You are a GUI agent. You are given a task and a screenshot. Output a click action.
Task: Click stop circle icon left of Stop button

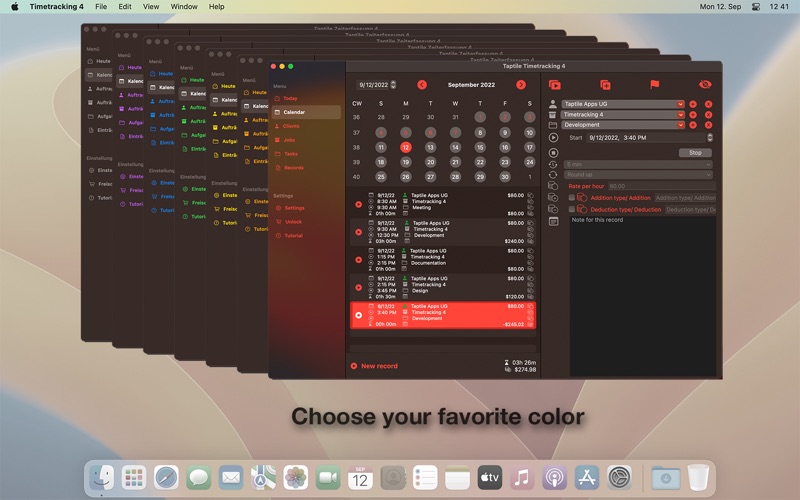553,153
